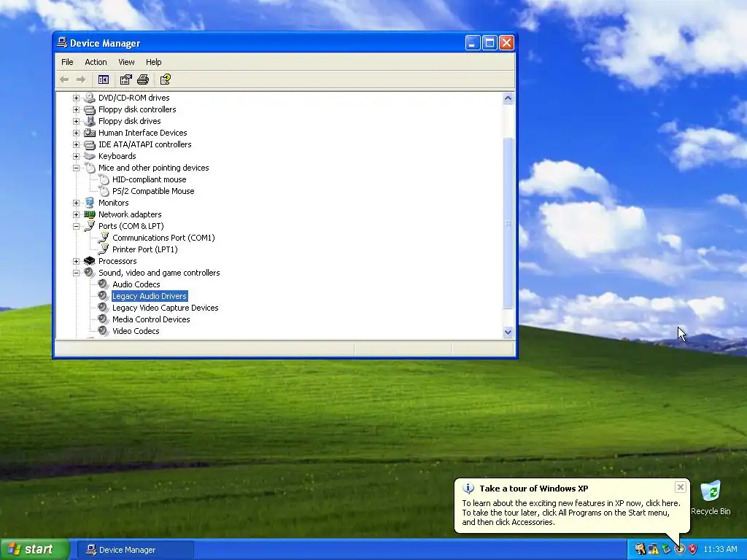The height and width of the screenshot is (560, 747).
Task: Click the vertical scrollbar thumb
Action: [x=508, y=223]
